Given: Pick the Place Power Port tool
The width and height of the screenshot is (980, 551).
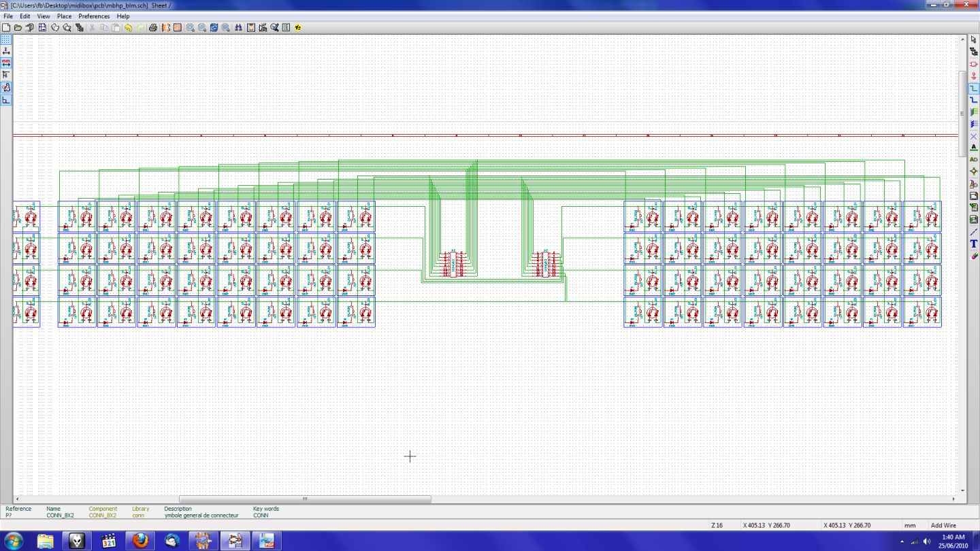Looking at the screenshot, I should (x=973, y=76).
